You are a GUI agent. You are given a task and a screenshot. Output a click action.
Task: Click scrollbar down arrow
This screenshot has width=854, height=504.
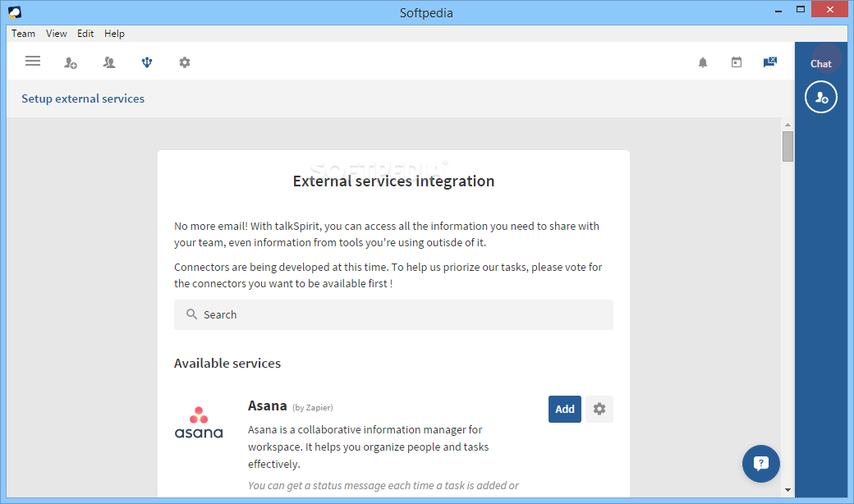tap(787, 490)
